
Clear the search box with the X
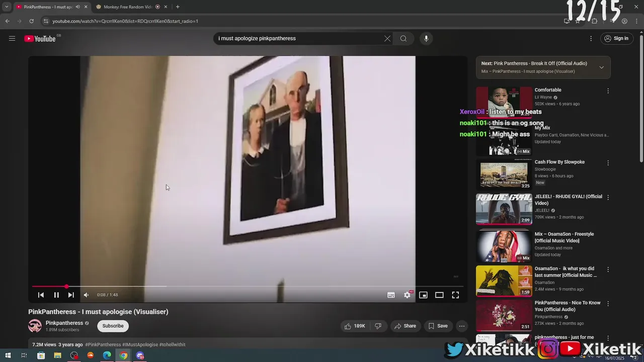pos(387,38)
